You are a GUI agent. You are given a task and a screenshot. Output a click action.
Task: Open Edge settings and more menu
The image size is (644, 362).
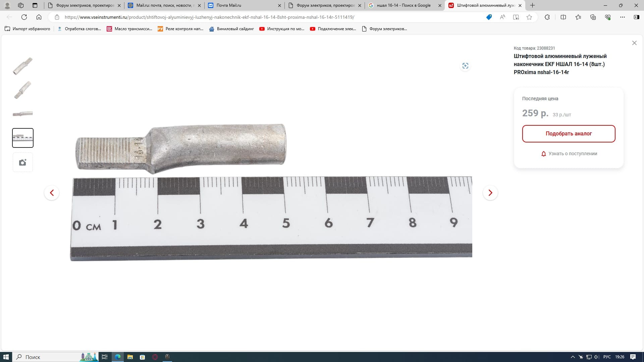[x=622, y=17]
